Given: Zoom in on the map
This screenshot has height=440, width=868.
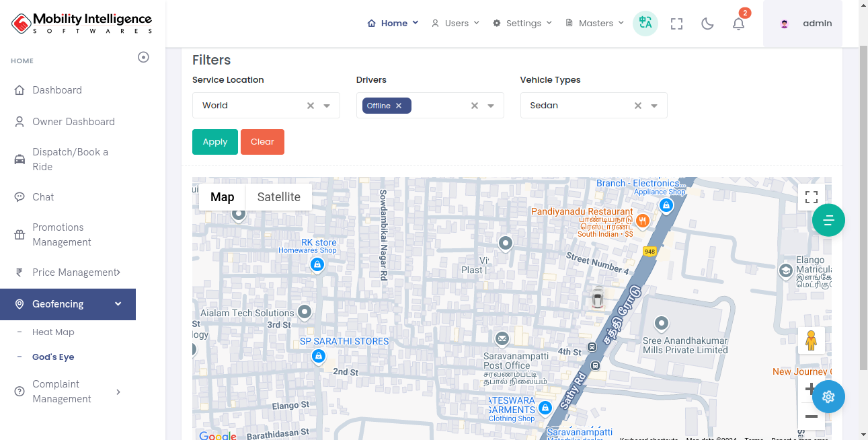Looking at the screenshot, I should 810,389.
